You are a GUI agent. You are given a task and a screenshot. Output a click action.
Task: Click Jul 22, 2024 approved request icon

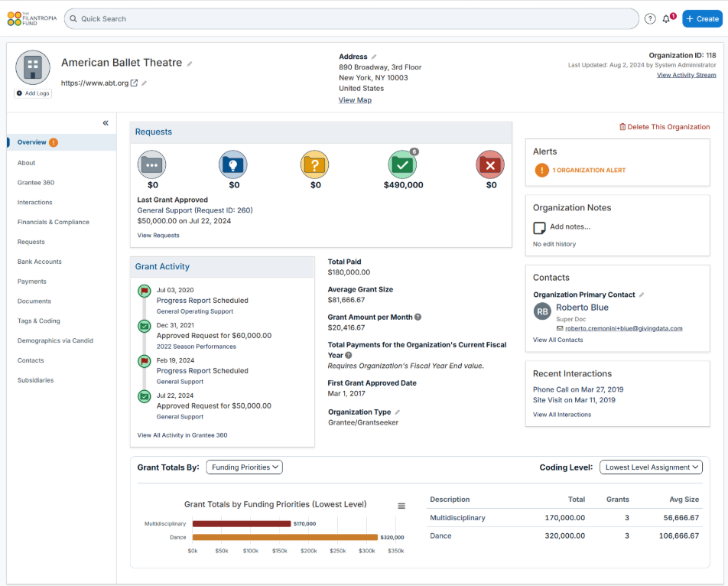(x=145, y=396)
